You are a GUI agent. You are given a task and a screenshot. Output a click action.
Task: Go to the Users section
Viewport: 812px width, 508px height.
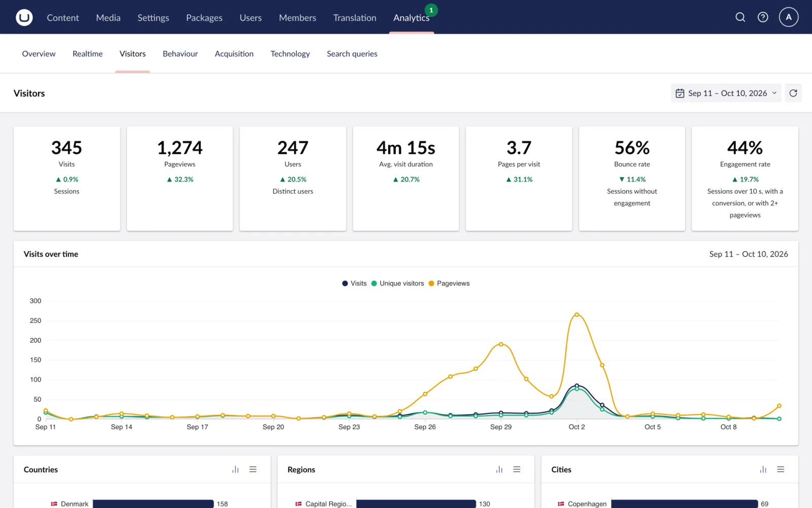tap(251, 18)
